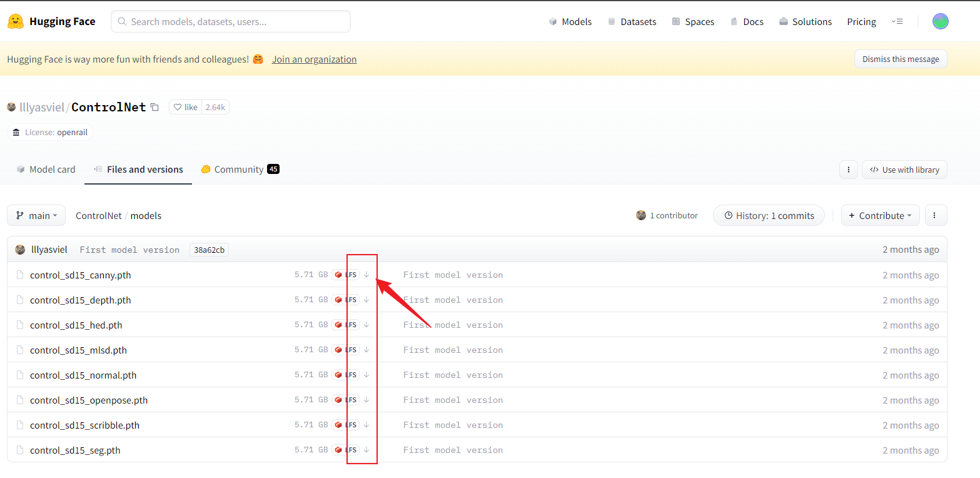Screen dimensions: 980x478
Task: Go to Datasets in top navigation
Action: click(632, 21)
